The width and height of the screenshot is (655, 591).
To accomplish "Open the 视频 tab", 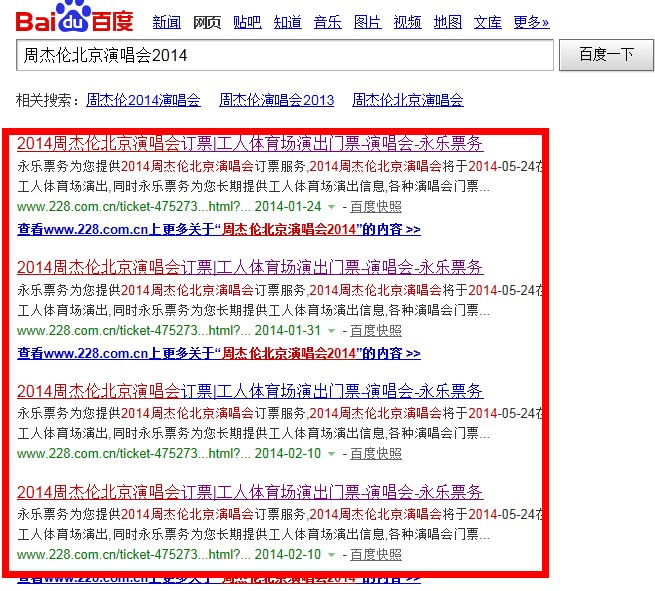I will coord(408,22).
